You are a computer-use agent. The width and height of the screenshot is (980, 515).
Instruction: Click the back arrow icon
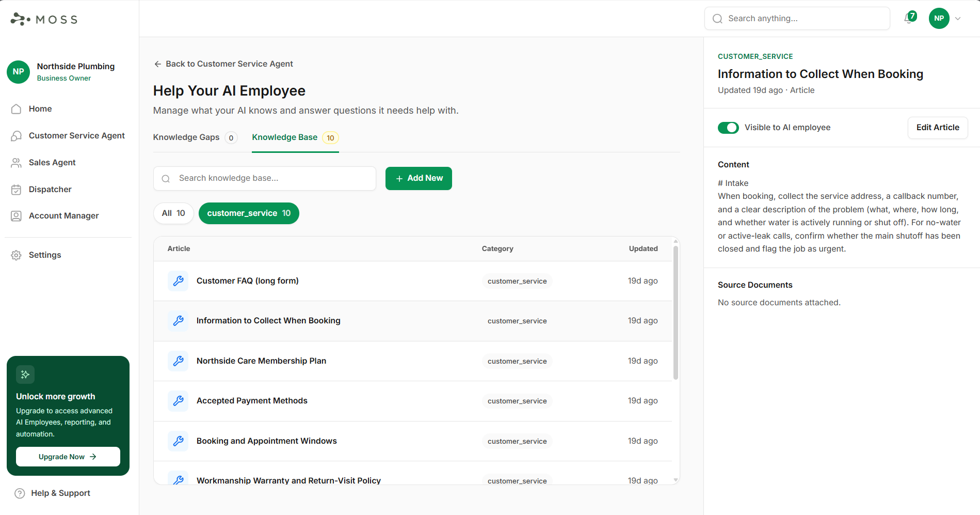point(158,64)
